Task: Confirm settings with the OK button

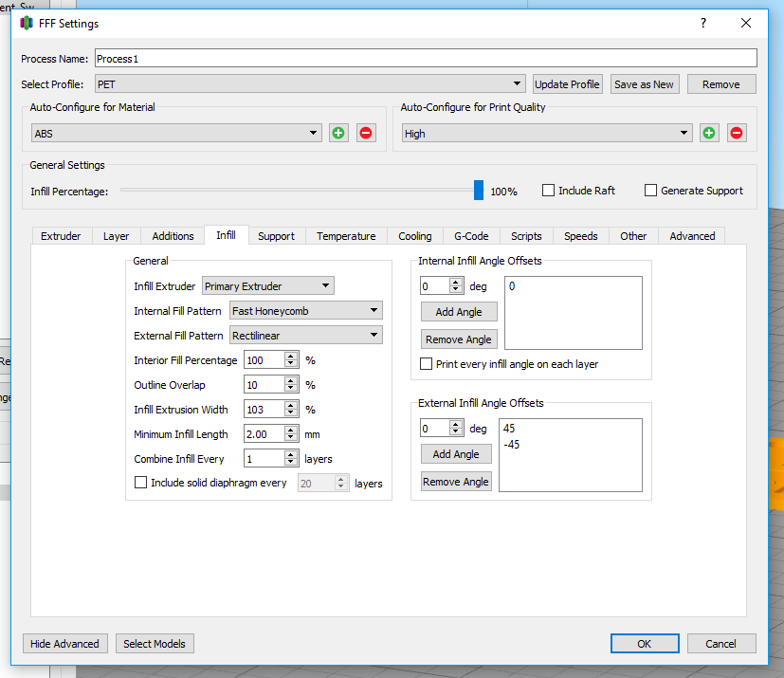Action: 645,644
